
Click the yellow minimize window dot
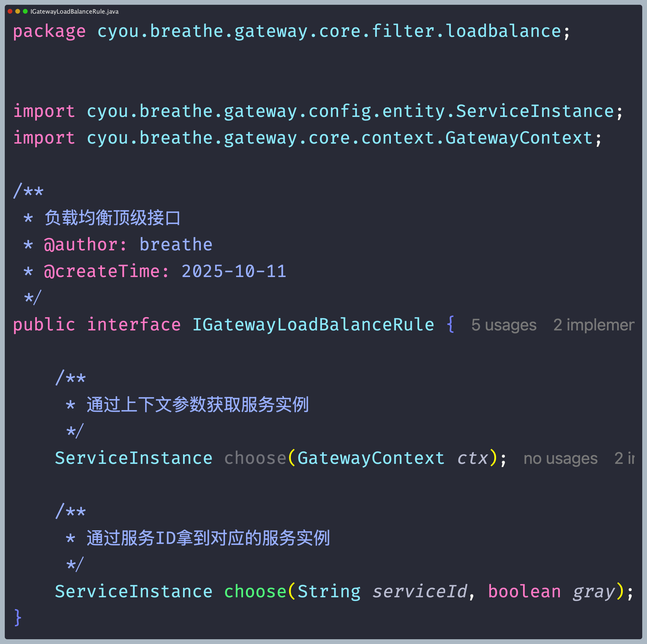click(x=18, y=11)
